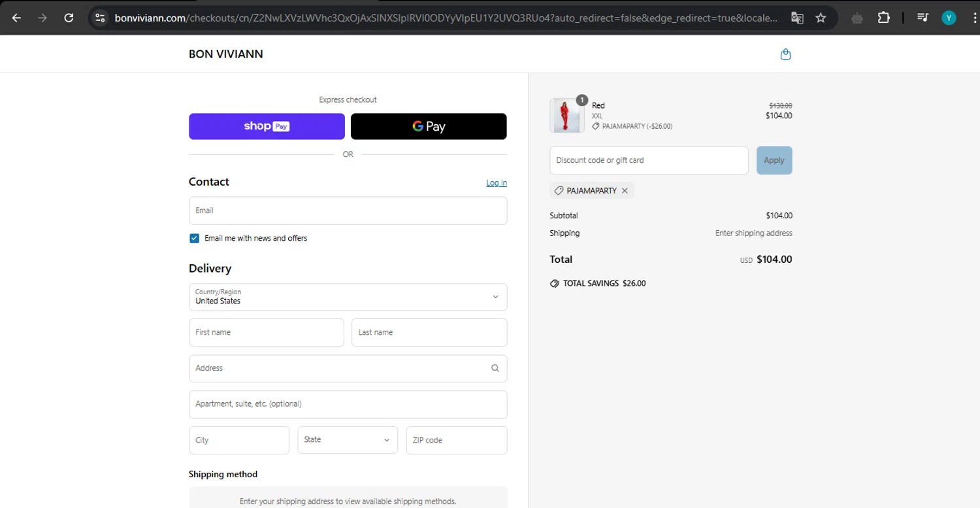Click the Subtotal $104.00 value
The width and height of the screenshot is (980, 508).
pos(779,216)
